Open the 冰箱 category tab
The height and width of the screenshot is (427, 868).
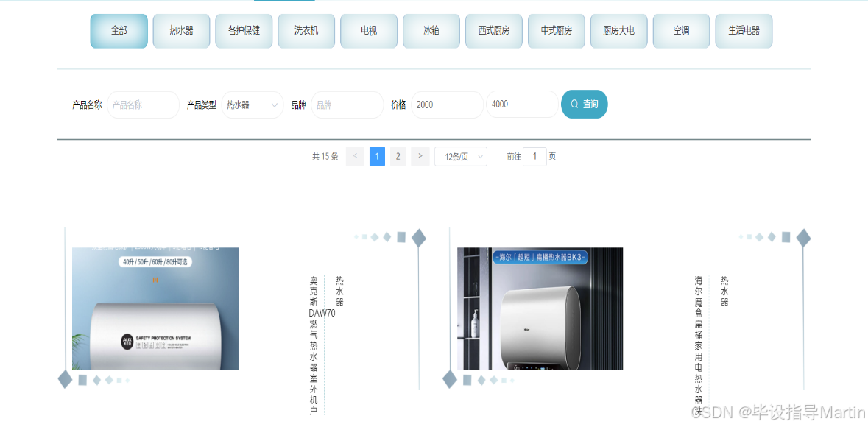(x=431, y=31)
